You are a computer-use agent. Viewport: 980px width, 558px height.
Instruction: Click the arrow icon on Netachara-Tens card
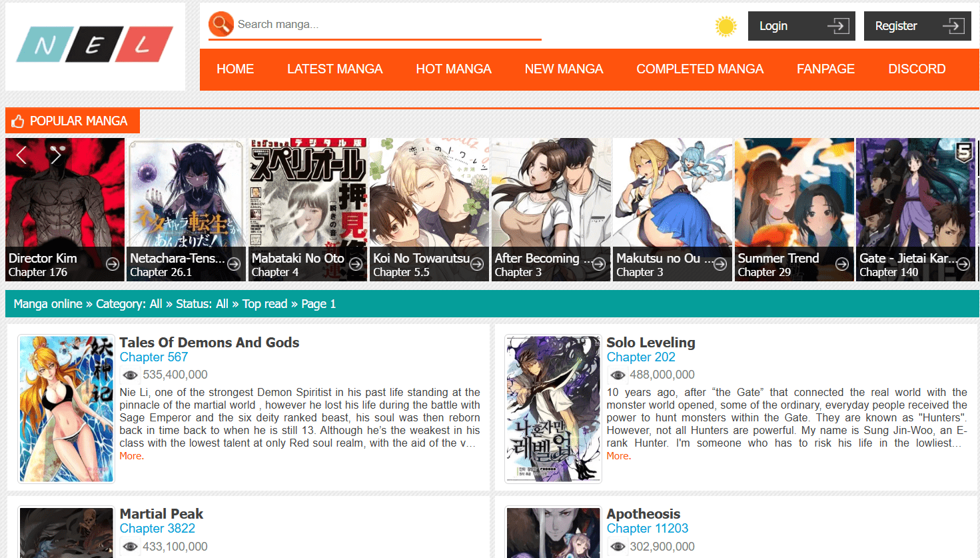pyautogui.click(x=234, y=264)
